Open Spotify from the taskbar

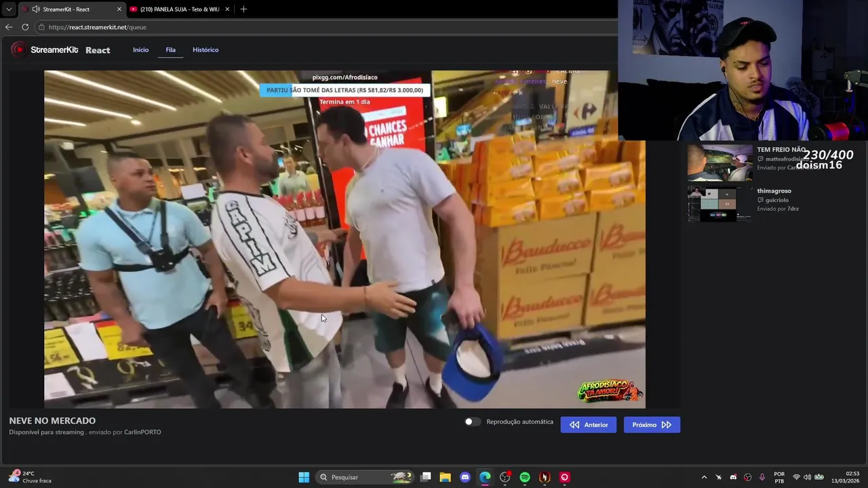pos(525,477)
